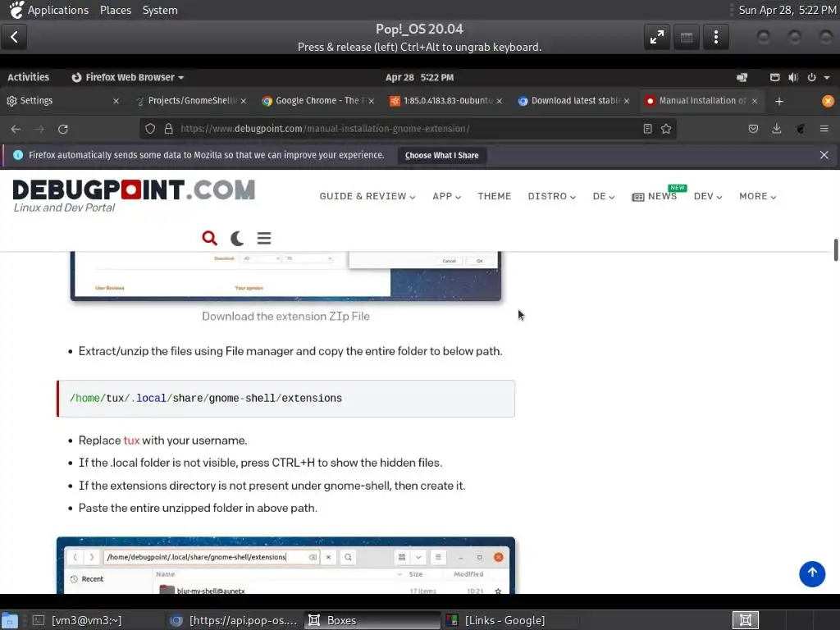Open Boxes three-dot menu
Screen dimensions: 840x630
715,37
